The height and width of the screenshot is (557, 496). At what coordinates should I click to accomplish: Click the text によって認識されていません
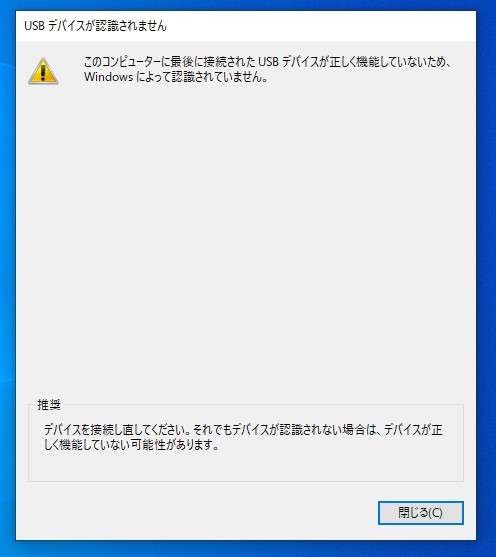[x=201, y=77]
